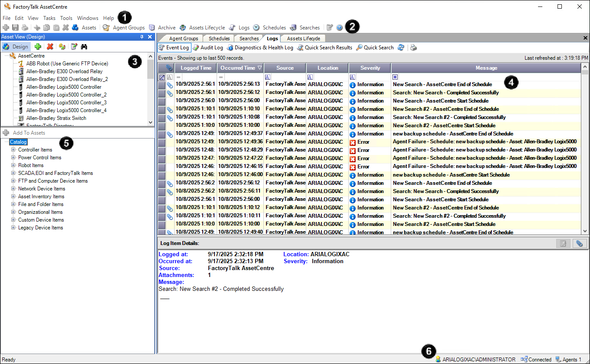Open the File menu
Viewport: 590px width, 364px height.
pyautogui.click(x=6, y=18)
